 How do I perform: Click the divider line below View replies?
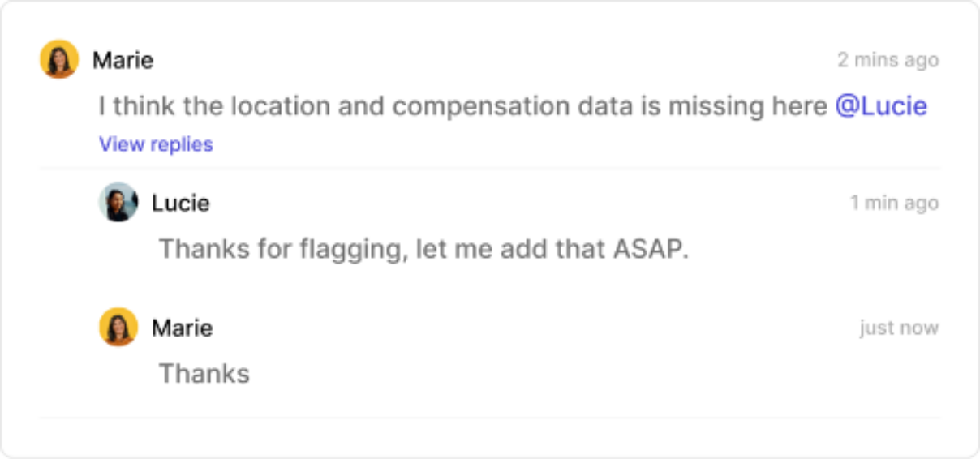click(490, 169)
